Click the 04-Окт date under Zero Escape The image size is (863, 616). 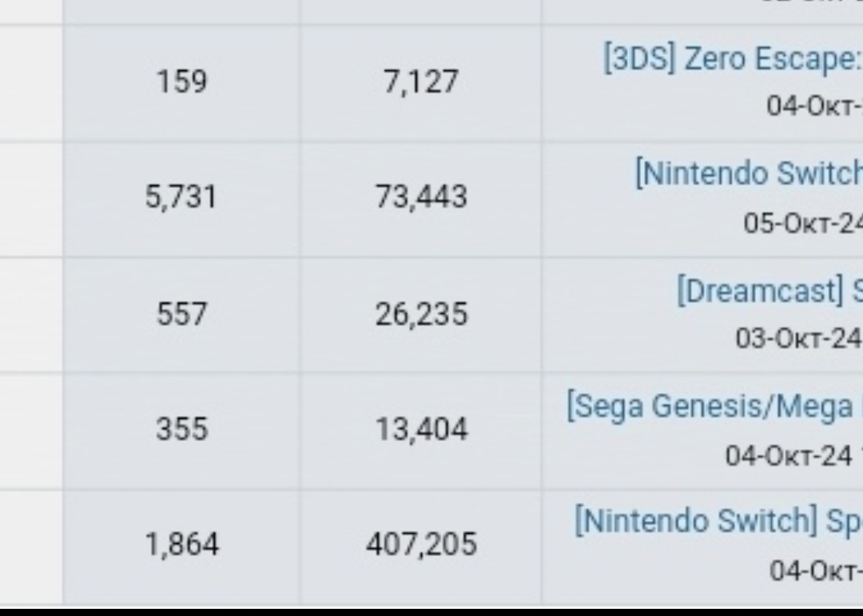point(814,105)
